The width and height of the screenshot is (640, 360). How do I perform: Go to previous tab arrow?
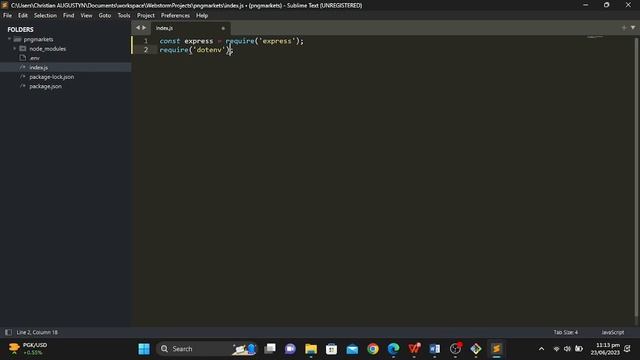click(138, 28)
